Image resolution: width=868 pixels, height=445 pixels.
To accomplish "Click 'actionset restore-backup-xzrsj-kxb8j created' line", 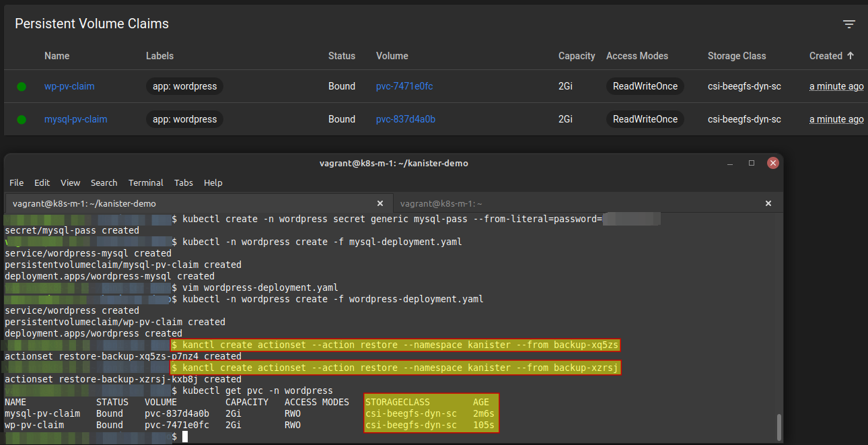I will pos(123,379).
